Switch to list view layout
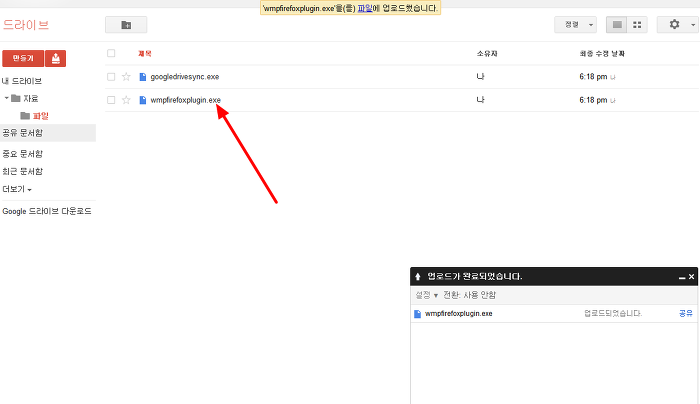Viewport: 700px width, 404px height. (x=619, y=24)
